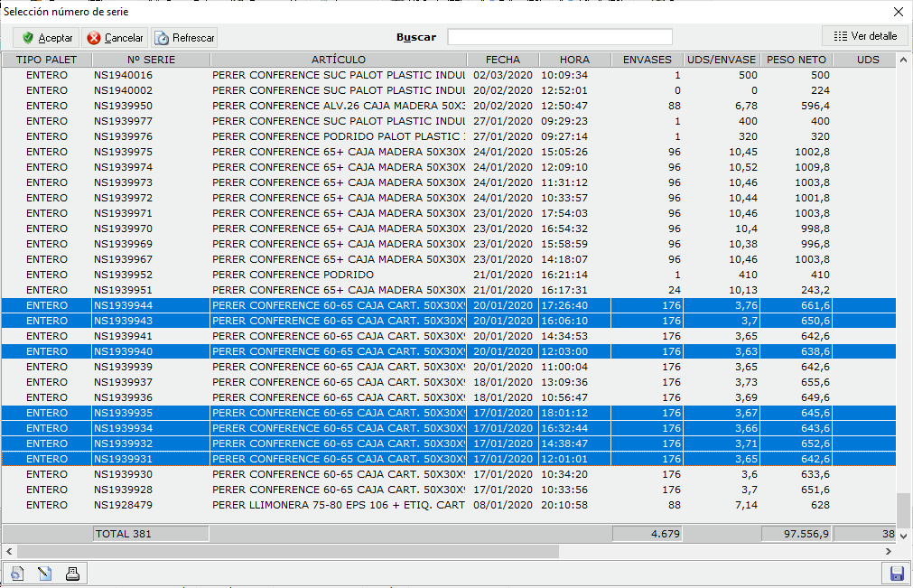Click vertical scrollbar down arrow
This screenshot has width=913, height=588.
pos(903,537)
